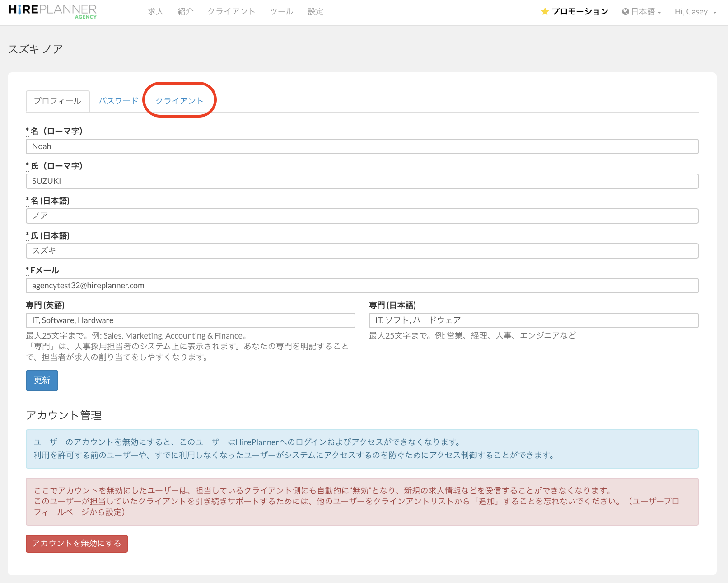728x583 pixels.
Task: Click the globe icon beside 日本語
Action: (625, 12)
